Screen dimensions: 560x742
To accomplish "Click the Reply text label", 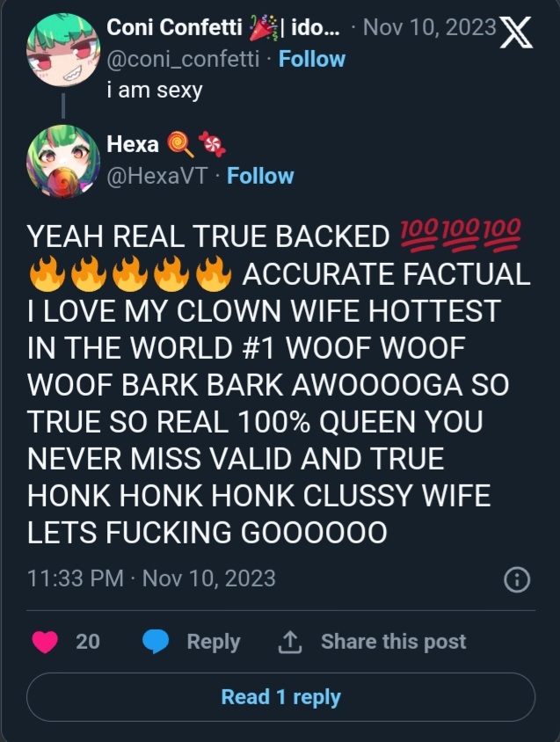I will click(214, 642).
